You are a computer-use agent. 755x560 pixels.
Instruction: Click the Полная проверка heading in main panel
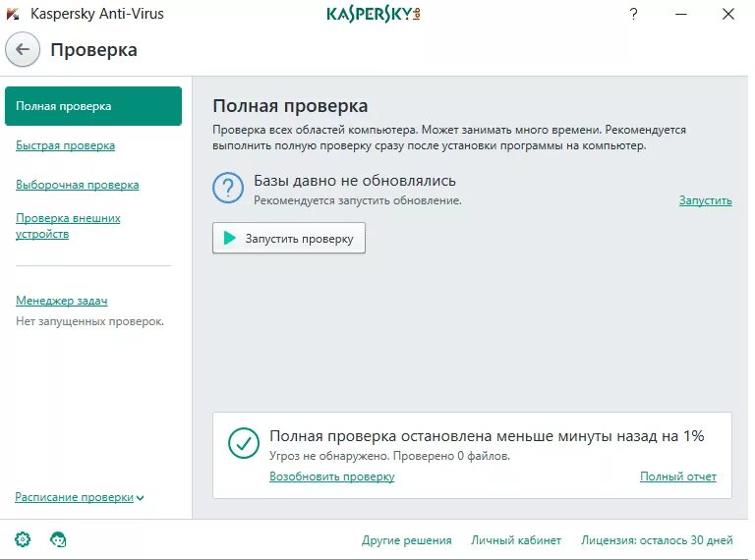[290, 106]
